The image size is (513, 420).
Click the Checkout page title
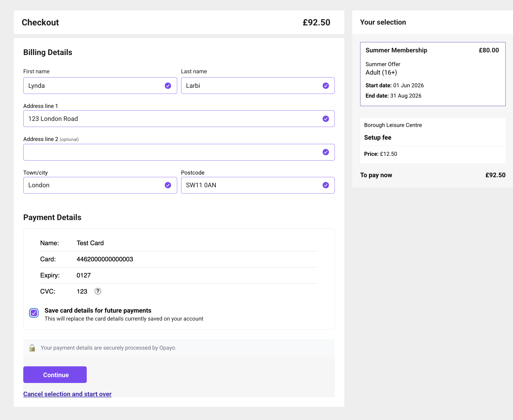[40, 22]
